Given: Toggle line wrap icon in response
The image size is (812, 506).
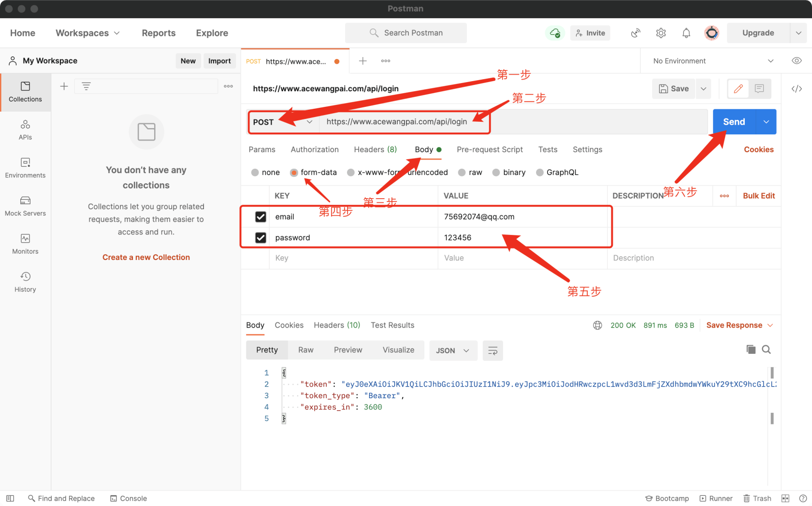Looking at the screenshot, I should pyautogui.click(x=493, y=350).
